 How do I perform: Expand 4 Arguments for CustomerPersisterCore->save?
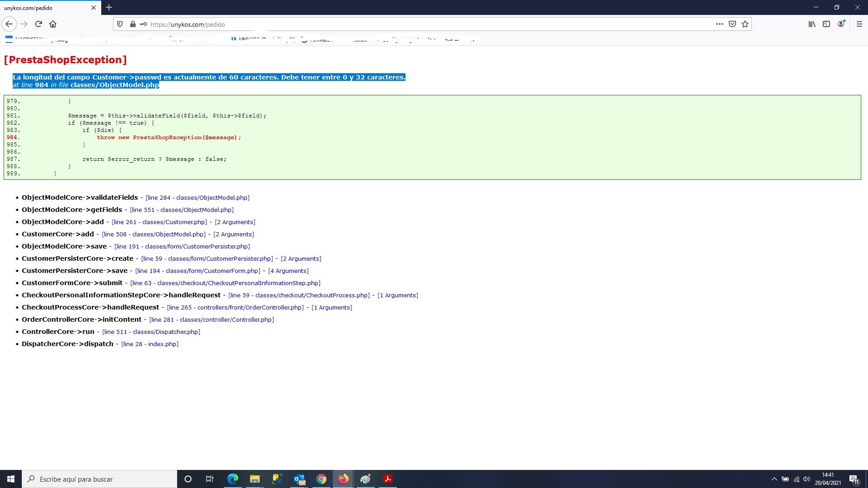point(288,271)
